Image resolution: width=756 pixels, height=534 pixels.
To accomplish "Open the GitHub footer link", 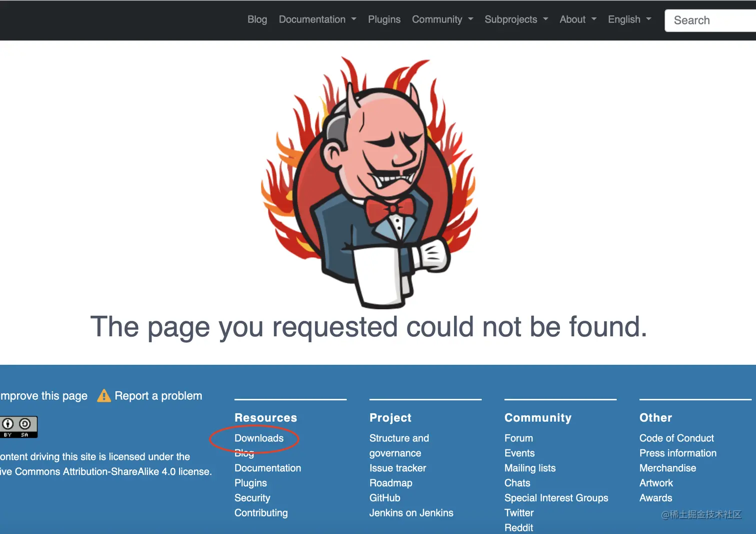I will tap(384, 498).
